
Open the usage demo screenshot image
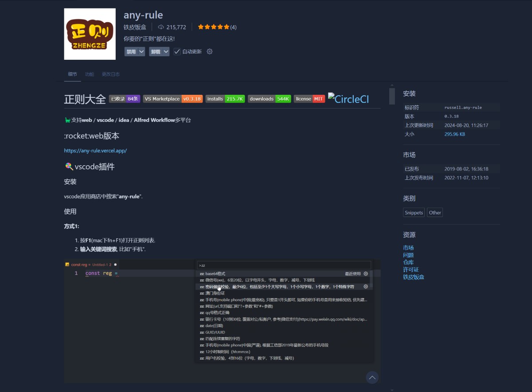click(222, 321)
